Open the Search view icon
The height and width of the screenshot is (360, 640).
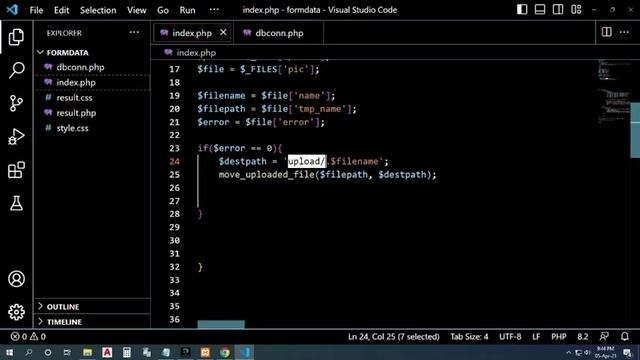pos(16,70)
